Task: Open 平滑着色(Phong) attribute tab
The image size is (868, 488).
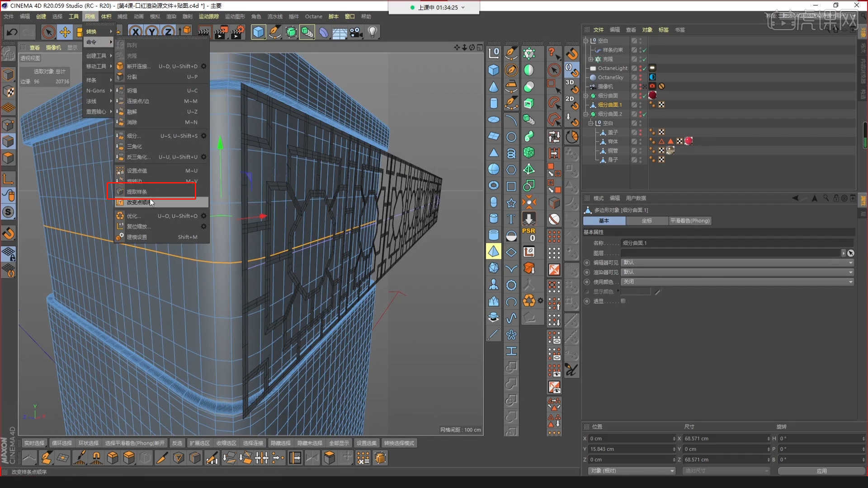Action: pos(690,221)
